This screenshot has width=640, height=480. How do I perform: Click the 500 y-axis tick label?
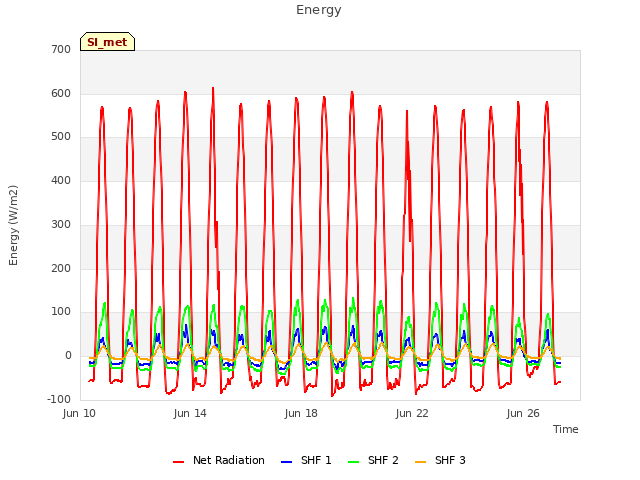tap(61, 137)
